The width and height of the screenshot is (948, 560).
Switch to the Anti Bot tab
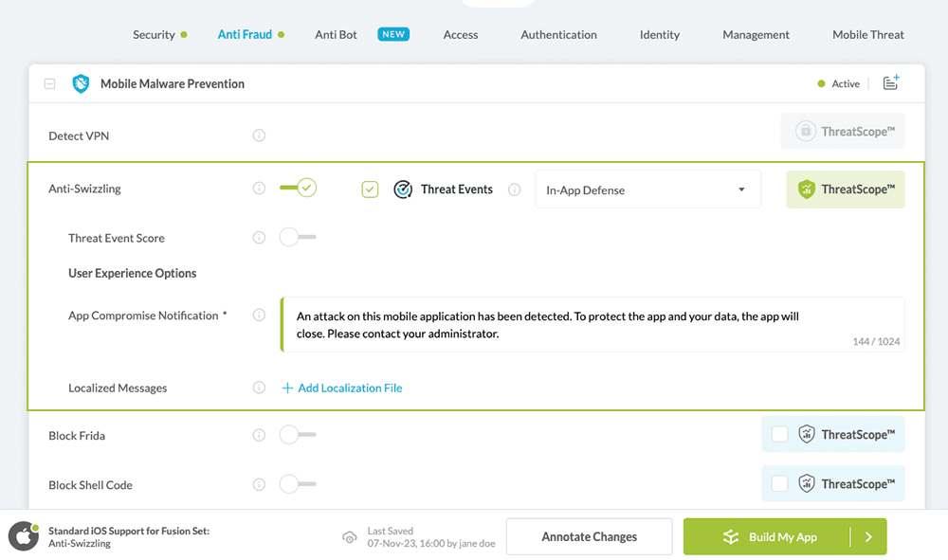[x=336, y=35]
